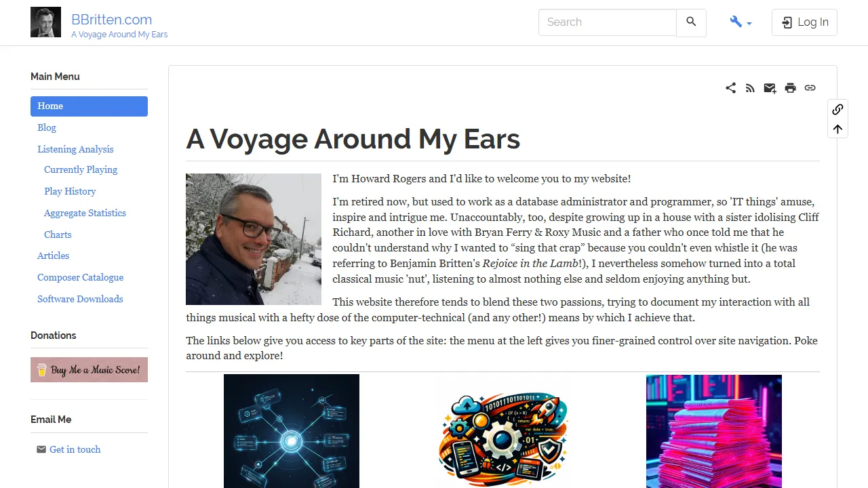This screenshot has height=488, width=868.
Task: Click the chain link icon in article toolbar
Action: pos(810,88)
